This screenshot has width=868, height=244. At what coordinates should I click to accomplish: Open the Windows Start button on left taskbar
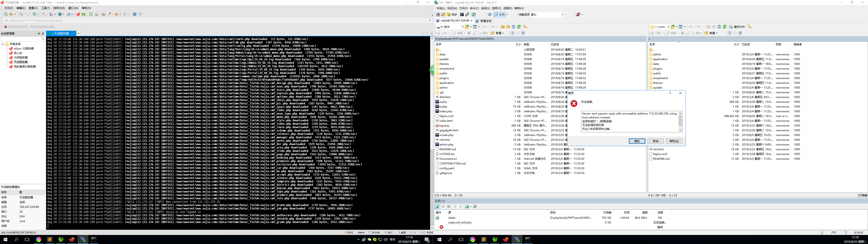click(5, 240)
